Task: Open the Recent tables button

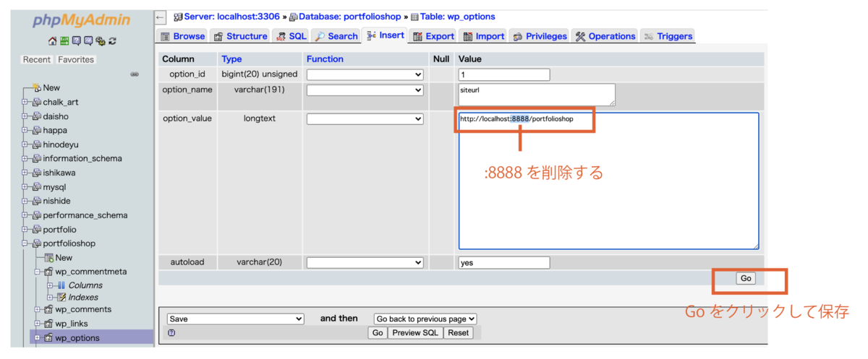Action: [x=37, y=59]
